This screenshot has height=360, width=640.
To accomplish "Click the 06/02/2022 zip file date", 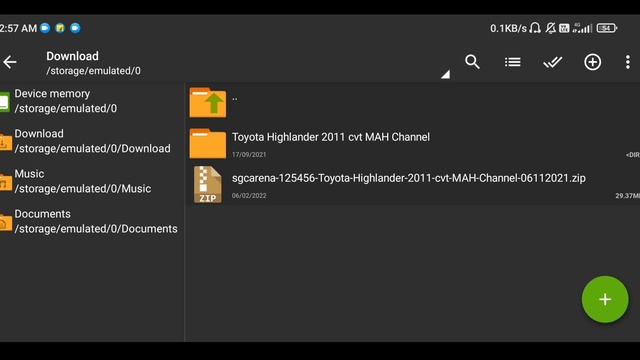I will coord(249,196).
